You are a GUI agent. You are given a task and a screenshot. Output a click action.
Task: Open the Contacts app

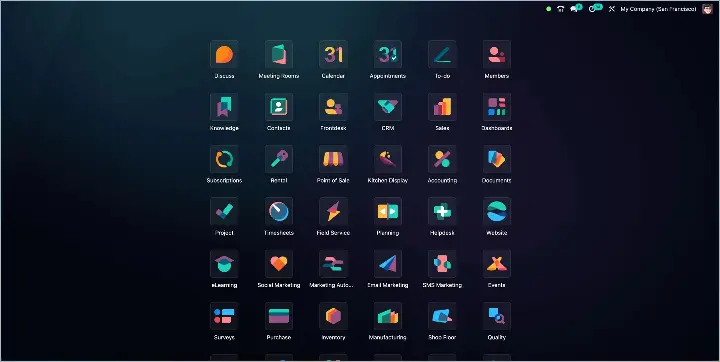(279, 107)
